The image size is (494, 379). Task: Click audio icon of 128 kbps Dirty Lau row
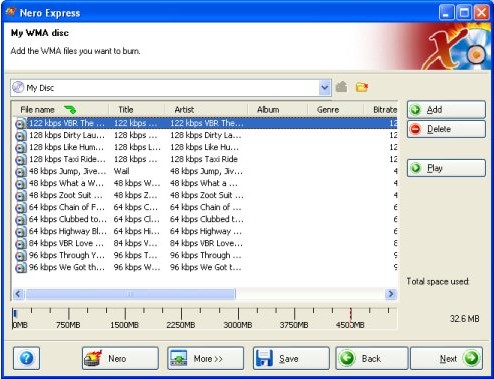pyautogui.click(x=21, y=136)
